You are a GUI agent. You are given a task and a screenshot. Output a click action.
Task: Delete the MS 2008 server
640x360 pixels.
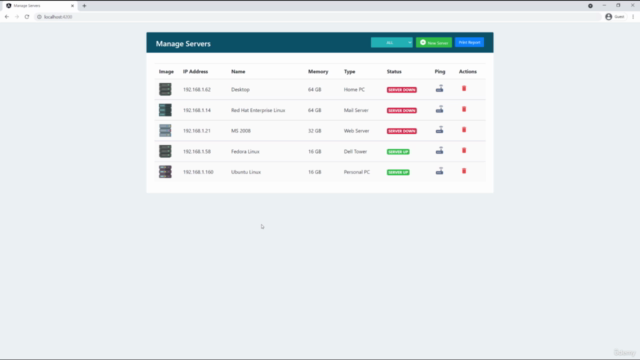(x=464, y=130)
